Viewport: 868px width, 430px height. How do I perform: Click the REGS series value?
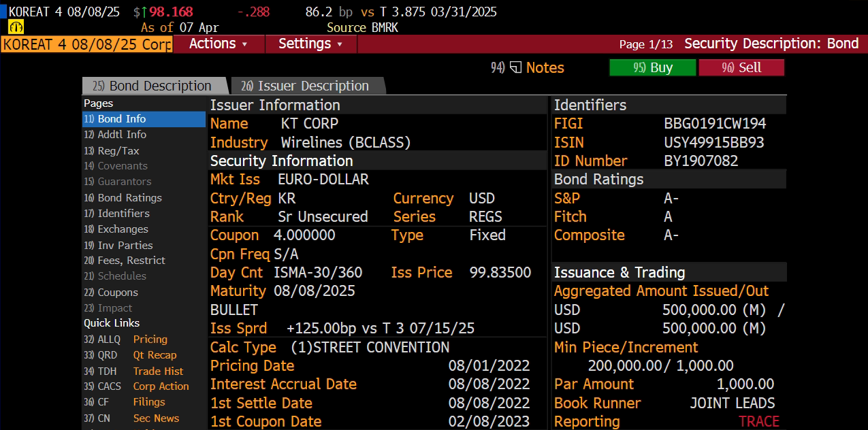(486, 216)
